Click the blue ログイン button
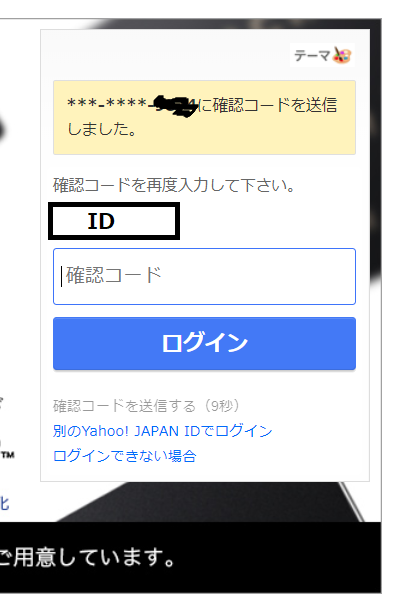The image size is (410, 597). 204,343
